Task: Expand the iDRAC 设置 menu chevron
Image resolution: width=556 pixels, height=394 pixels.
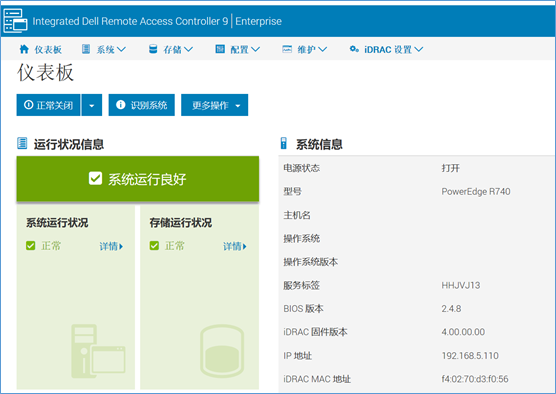Action: (x=418, y=49)
